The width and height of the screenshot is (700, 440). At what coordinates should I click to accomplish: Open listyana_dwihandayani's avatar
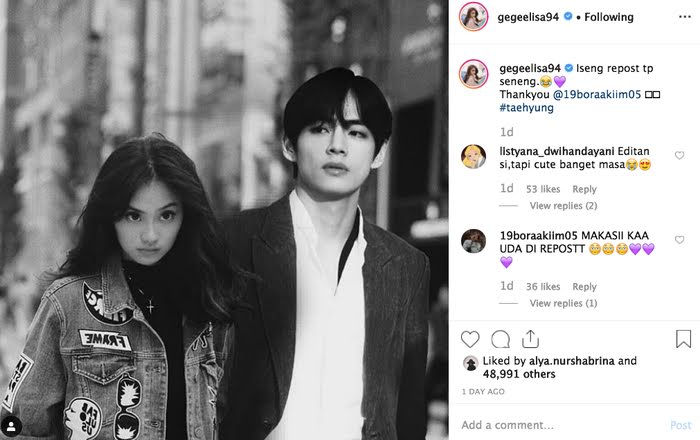(473, 157)
